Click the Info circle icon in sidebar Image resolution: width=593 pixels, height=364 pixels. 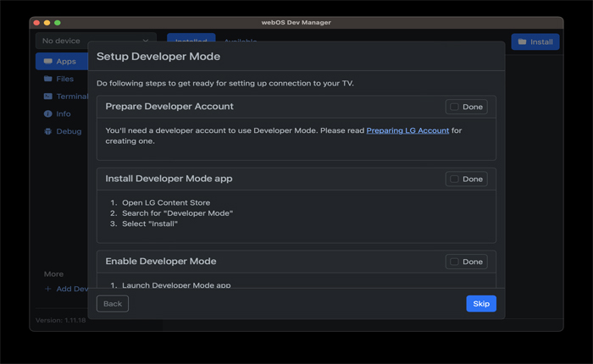click(48, 114)
